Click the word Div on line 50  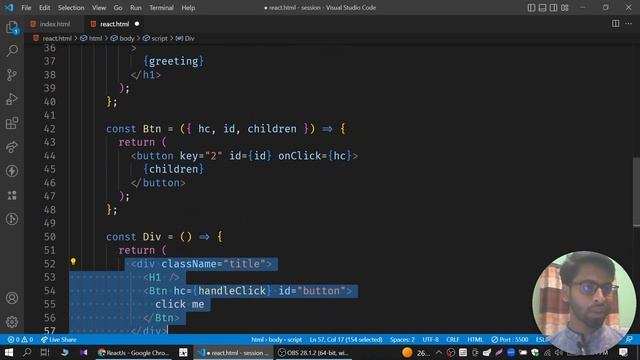point(152,237)
